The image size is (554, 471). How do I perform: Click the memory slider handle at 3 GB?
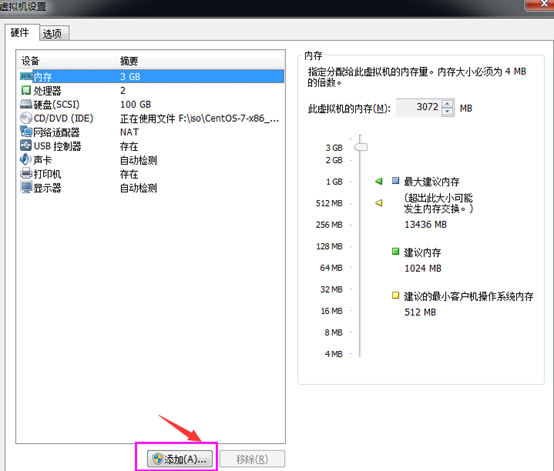coord(361,147)
